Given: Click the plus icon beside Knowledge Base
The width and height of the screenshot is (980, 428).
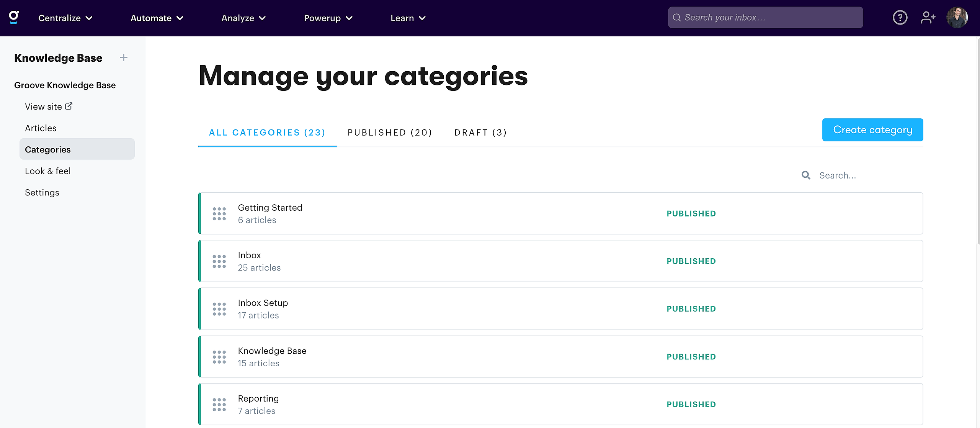Looking at the screenshot, I should click(x=124, y=58).
